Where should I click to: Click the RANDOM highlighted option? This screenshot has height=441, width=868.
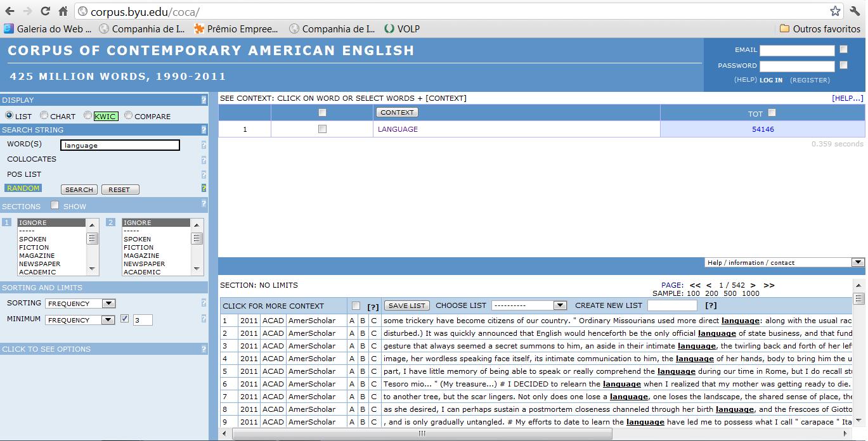point(23,188)
